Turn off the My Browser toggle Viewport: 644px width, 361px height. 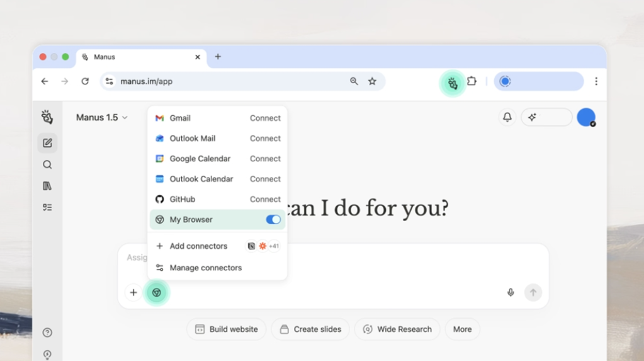(273, 220)
